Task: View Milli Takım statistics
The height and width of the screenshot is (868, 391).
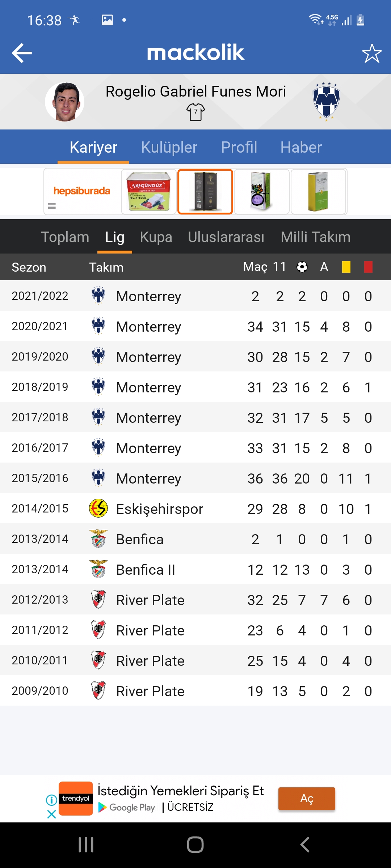Action: 316,237
